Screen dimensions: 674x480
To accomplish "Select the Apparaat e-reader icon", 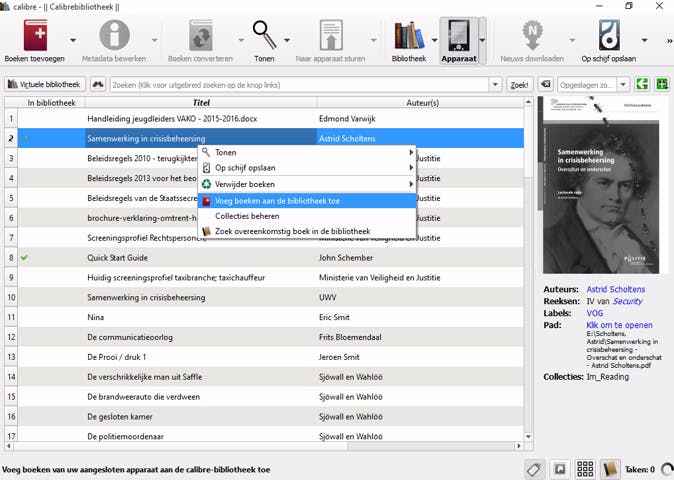I will [458, 35].
